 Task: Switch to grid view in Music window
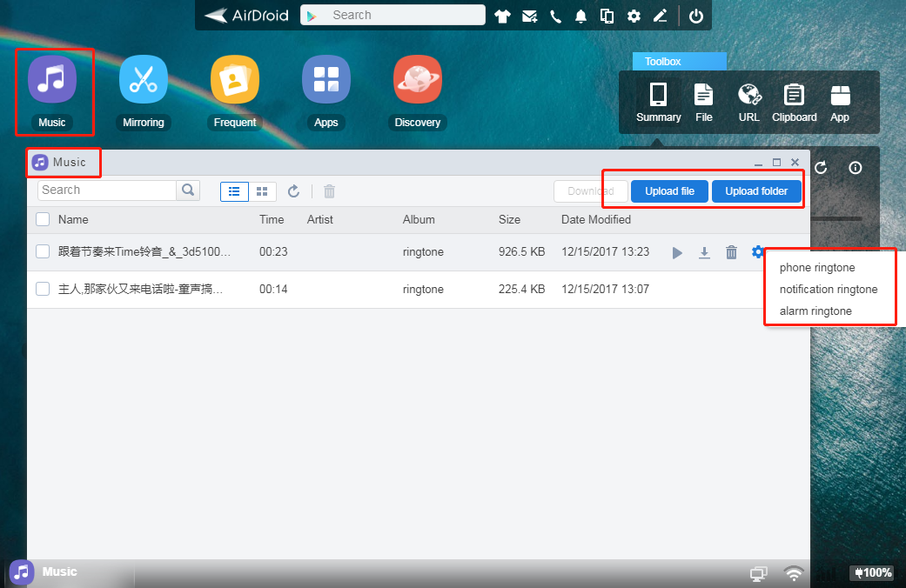click(x=261, y=191)
